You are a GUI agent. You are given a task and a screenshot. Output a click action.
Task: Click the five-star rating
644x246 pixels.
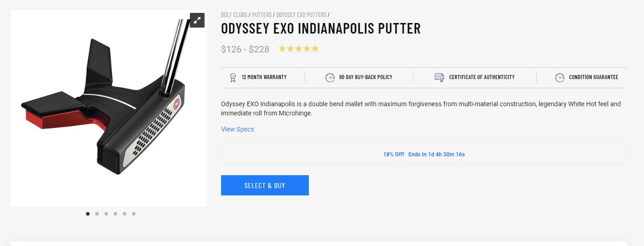[x=298, y=49]
